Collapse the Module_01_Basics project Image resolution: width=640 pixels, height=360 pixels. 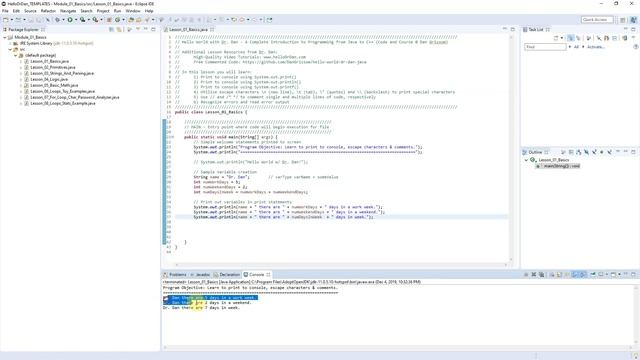[x=5, y=37]
